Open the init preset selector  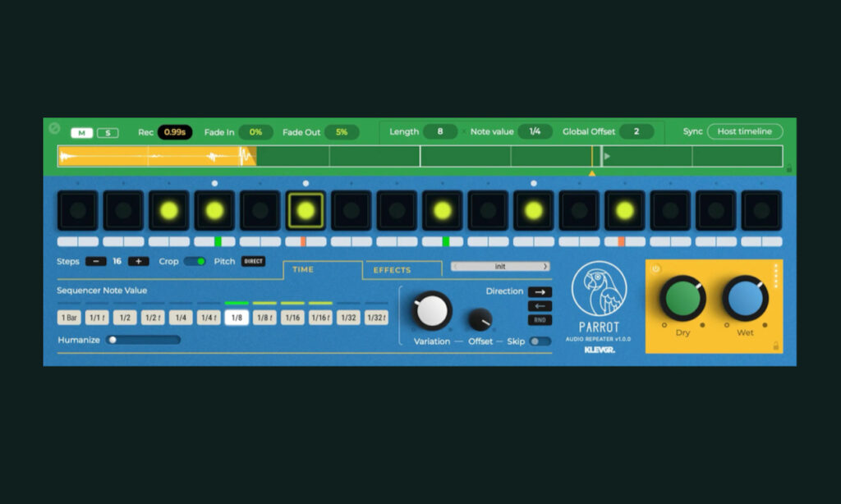(x=500, y=267)
